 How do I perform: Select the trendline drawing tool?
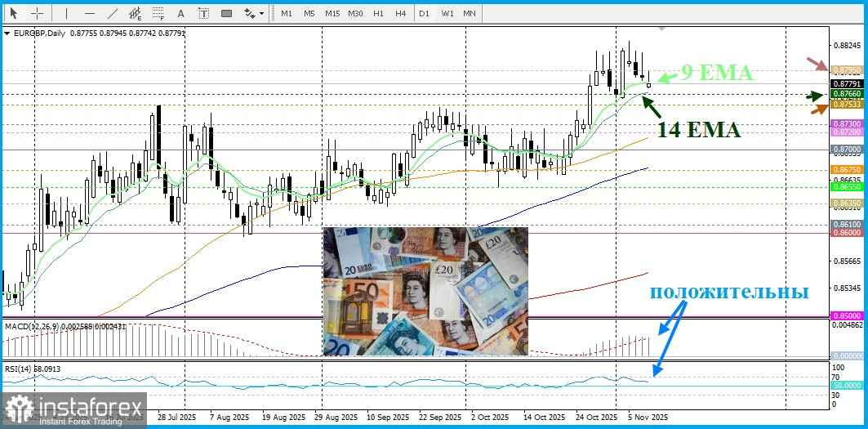(x=113, y=13)
